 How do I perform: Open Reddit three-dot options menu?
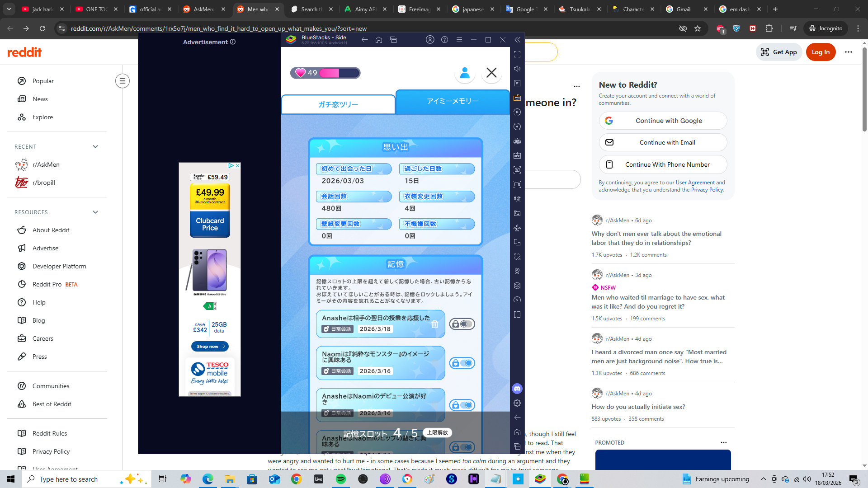[848, 52]
